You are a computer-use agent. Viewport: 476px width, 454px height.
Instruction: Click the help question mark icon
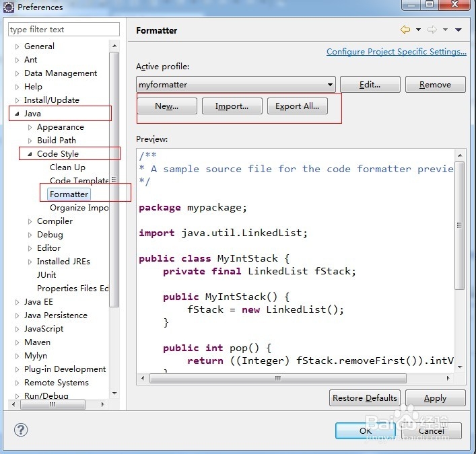click(x=21, y=430)
